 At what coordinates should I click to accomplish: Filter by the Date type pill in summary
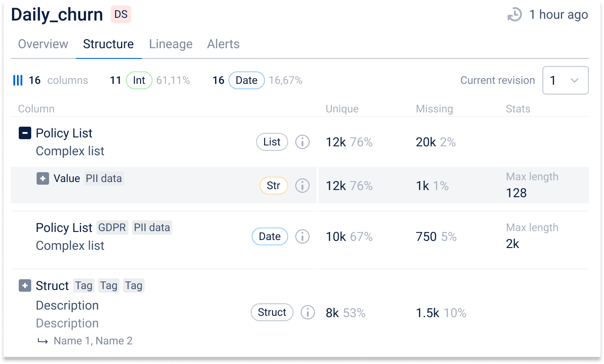246,80
